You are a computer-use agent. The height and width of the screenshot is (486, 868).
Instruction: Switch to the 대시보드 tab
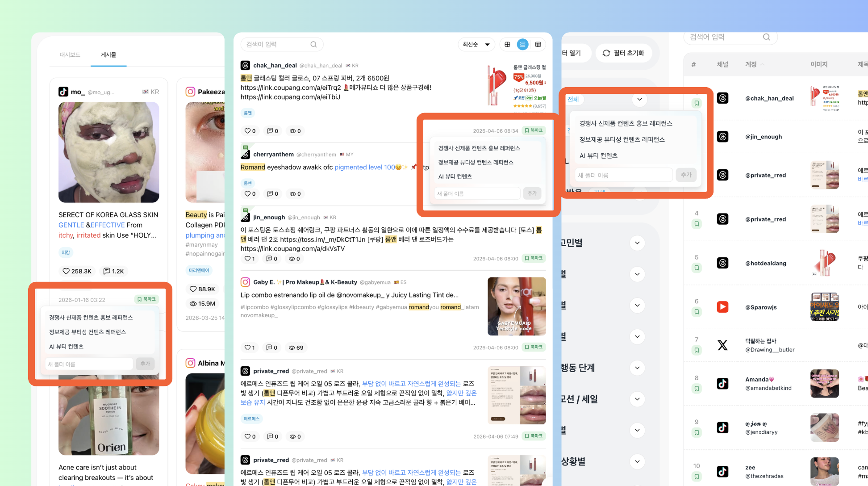[x=70, y=54]
